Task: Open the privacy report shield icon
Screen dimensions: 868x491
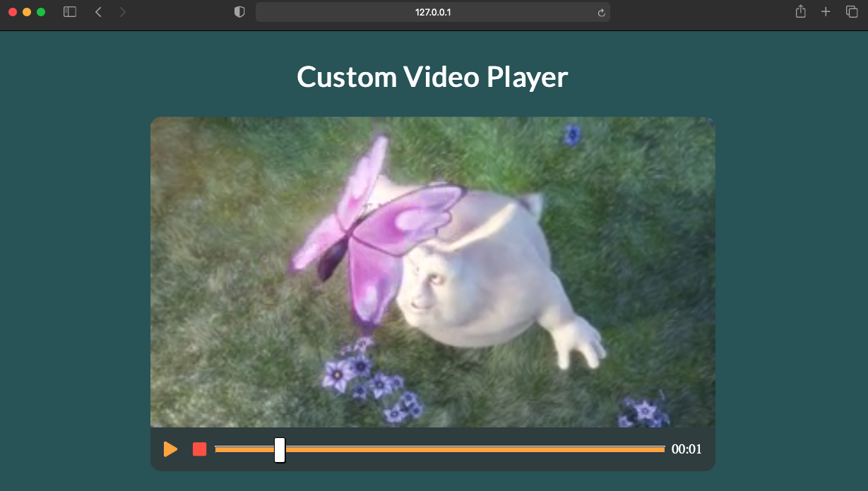Action: coord(239,12)
